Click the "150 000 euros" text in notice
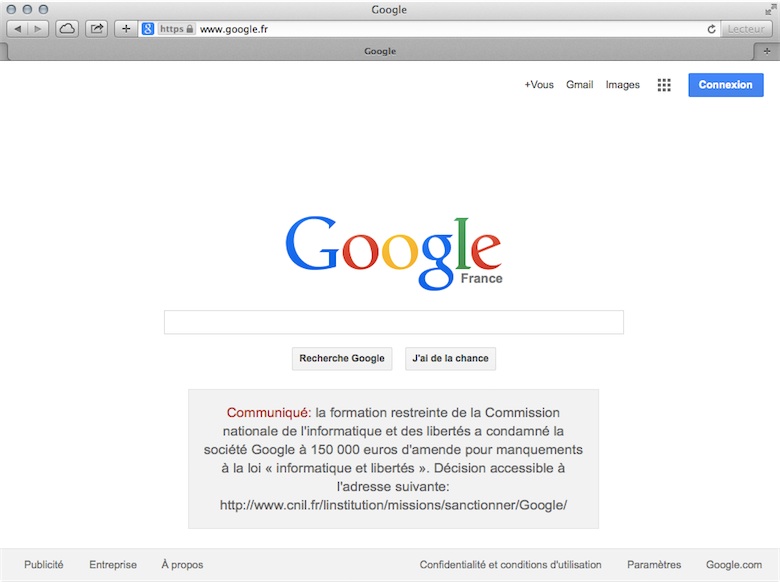 click(353, 450)
